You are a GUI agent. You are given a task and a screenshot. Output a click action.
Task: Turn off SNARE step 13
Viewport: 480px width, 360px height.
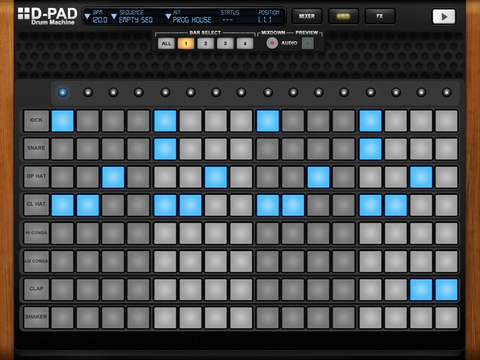[x=370, y=149]
